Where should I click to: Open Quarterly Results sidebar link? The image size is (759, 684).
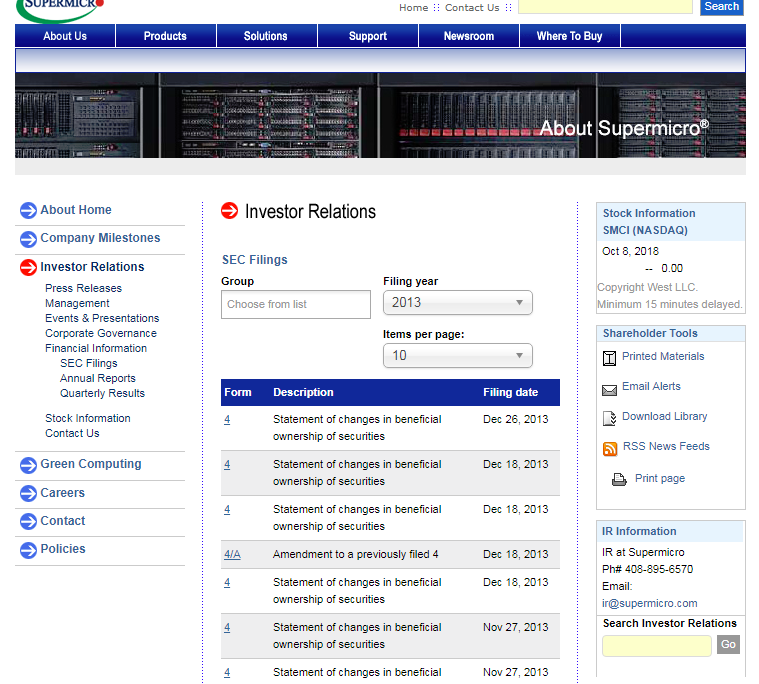(102, 393)
